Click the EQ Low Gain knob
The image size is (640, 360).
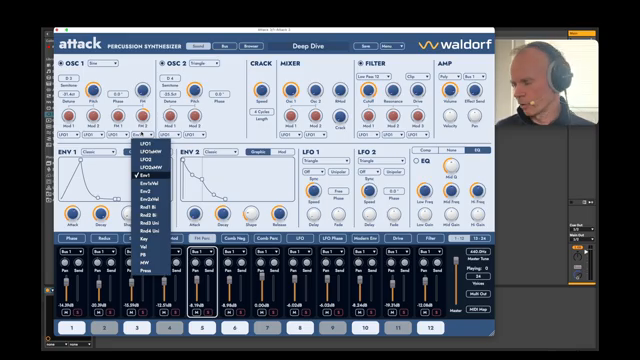pyautogui.click(x=424, y=214)
